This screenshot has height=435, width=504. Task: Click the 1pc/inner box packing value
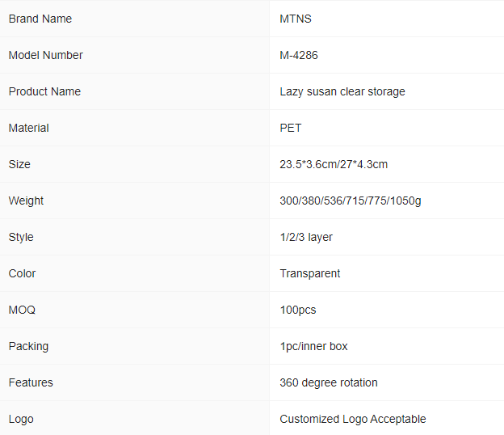point(313,346)
